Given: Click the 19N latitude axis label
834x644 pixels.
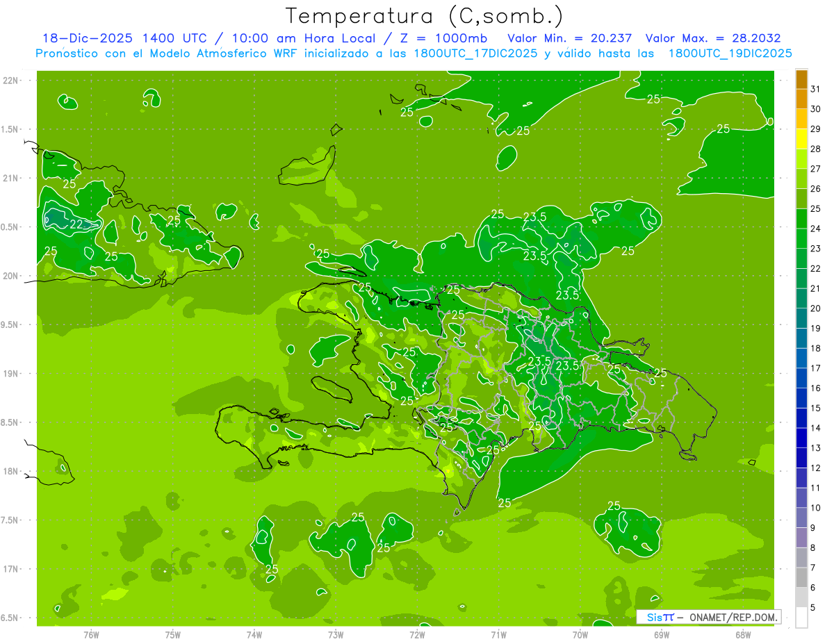Looking at the screenshot, I should point(10,373).
